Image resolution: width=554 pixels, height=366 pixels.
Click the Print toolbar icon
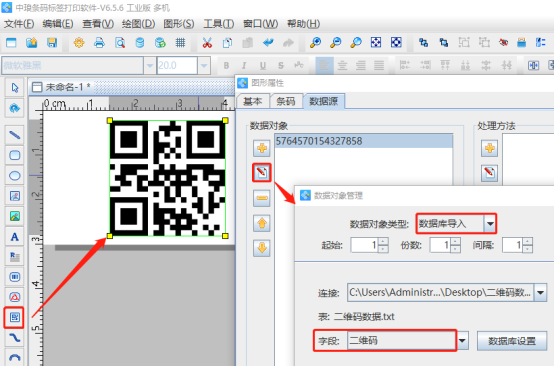[x=99, y=43]
